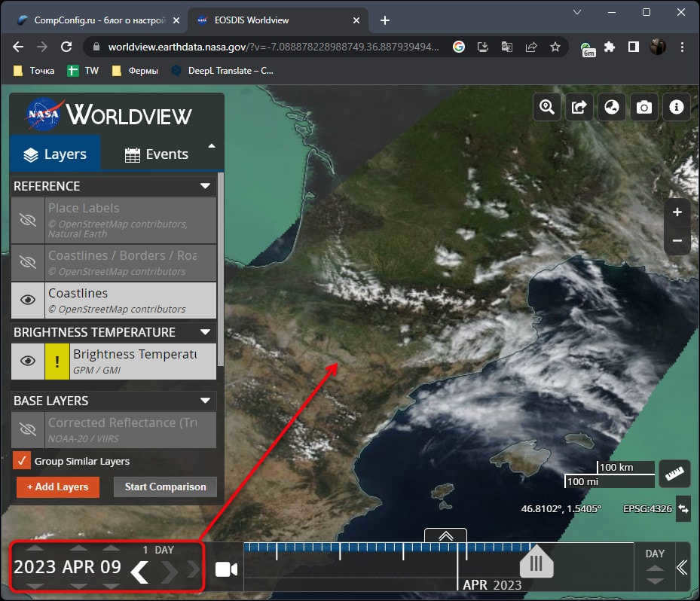The image size is (700, 601).
Task: Click the Chrome profile avatar
Action: 658,47
